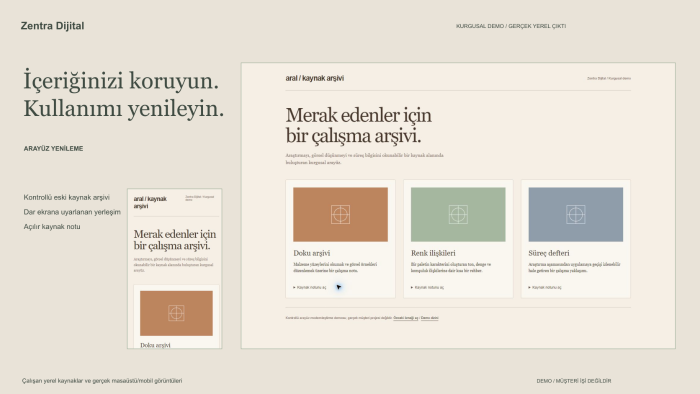This screenshot has width=700, height=394.
Task: Expand Kaynak notunu aç under Süreç defteri
Action: click(545, 287)
